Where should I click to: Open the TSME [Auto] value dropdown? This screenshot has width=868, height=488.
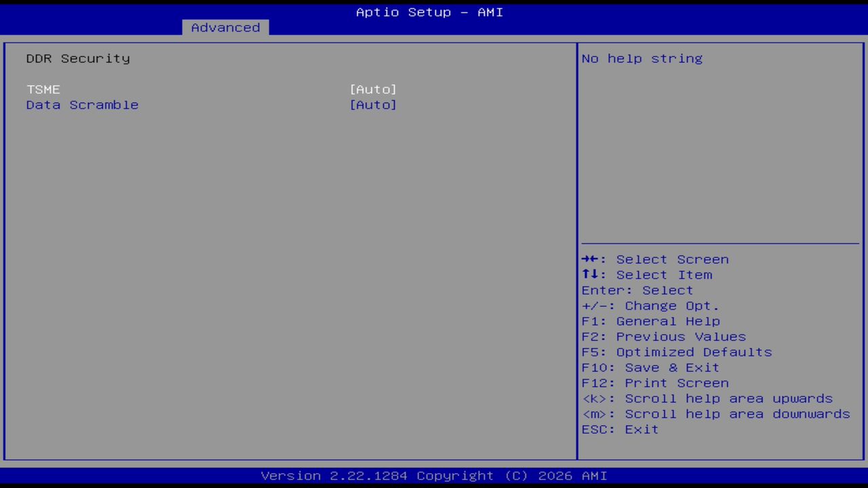[373, 89]
